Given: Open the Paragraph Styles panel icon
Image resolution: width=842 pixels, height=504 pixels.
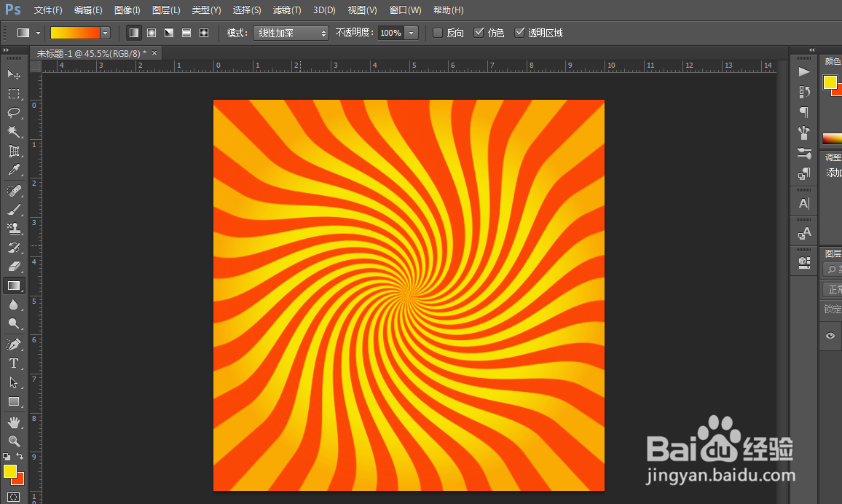Looking at the screenshot, I should pyautogui.click(x=804, y=173).
